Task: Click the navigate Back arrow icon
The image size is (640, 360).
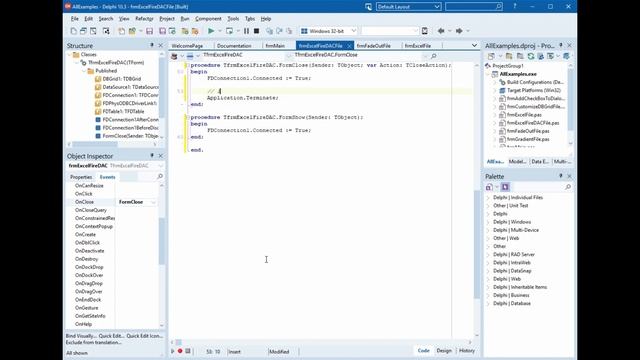Action: pyautogui.click(x=441, y=31)
